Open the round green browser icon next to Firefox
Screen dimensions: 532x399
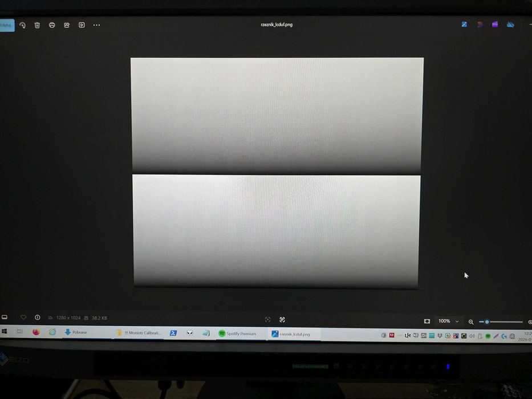[x=52, y=332]
